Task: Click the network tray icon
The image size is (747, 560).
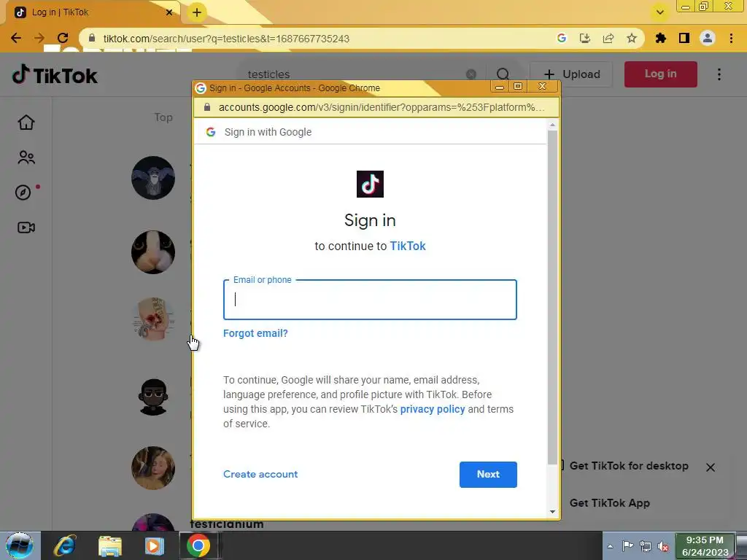Action: pos(646,546)
